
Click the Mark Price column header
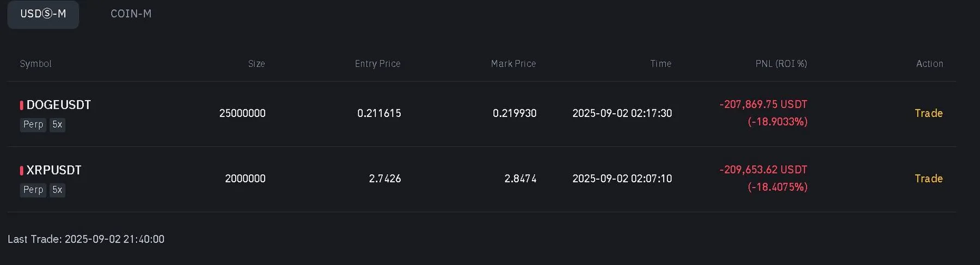click(513, 64)
